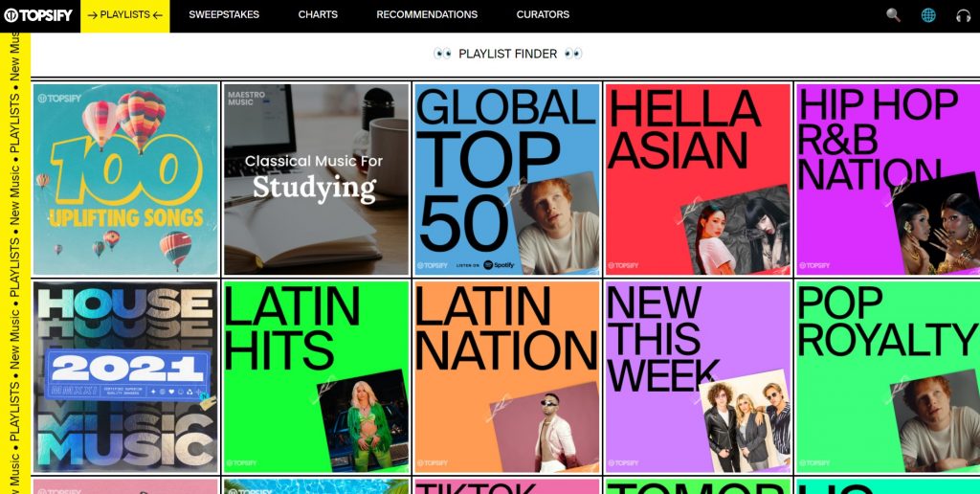Open Classical Music For Studying playlist
Image resolution: width=980 pixels, height=494 pixels.
pyautogui.click(x=316, y=179)
